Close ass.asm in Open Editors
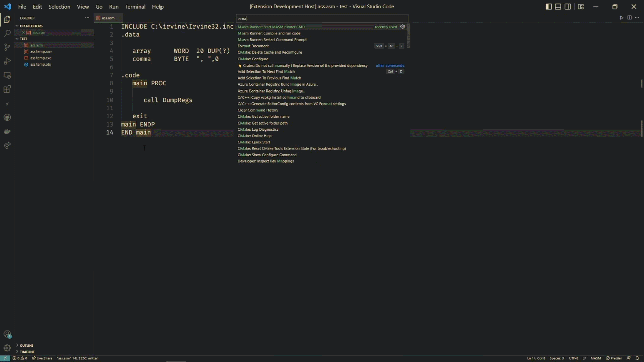 pyautogui.click(x=23, y=32)
